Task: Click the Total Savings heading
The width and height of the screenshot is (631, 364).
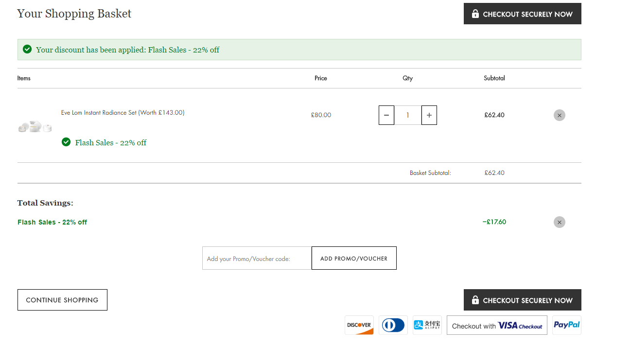Action: pyautogui.click(x=45, y=203)
